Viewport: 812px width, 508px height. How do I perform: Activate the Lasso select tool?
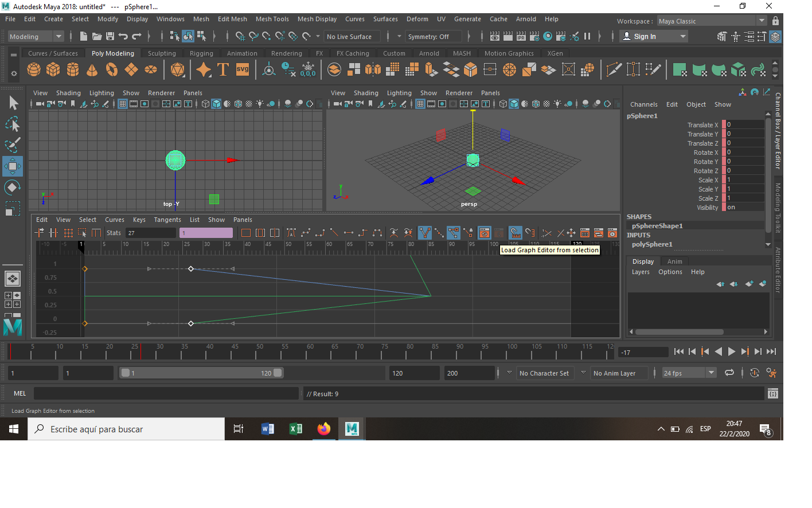(13, 124)
